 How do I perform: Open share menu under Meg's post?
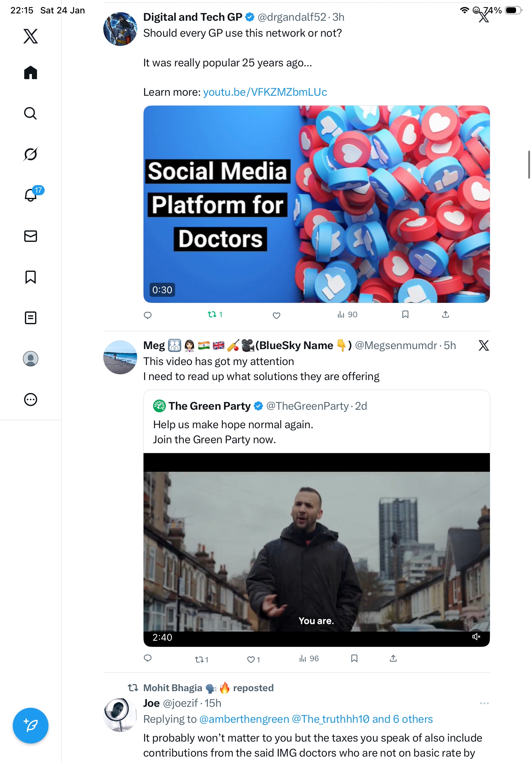[393, 658]
